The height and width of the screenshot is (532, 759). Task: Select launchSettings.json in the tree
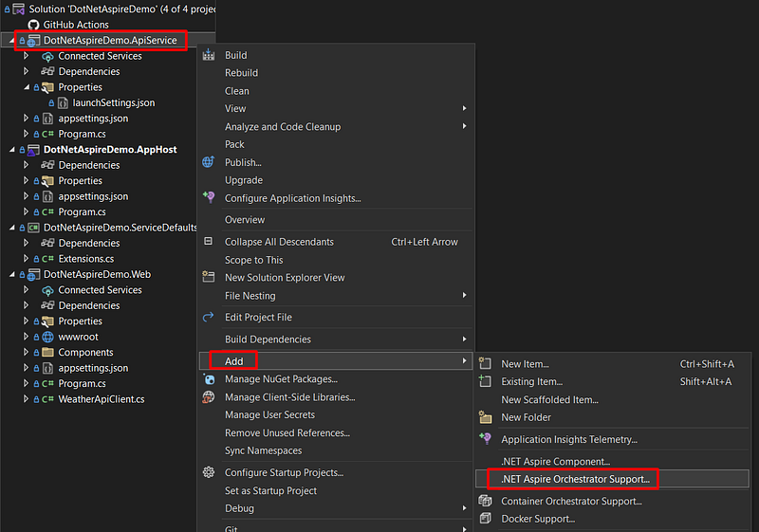(114, 102)
